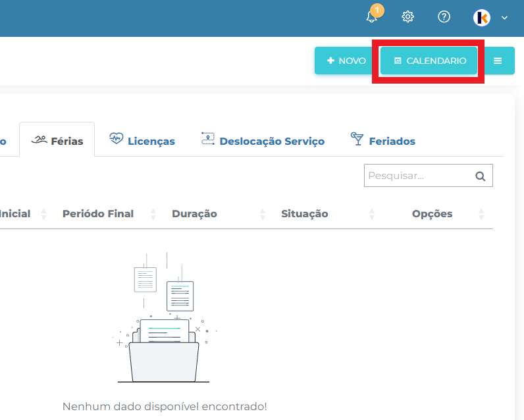Open the CALENDARIO view
The height and width of the screenshot is (420, 524).
(429, 61)
